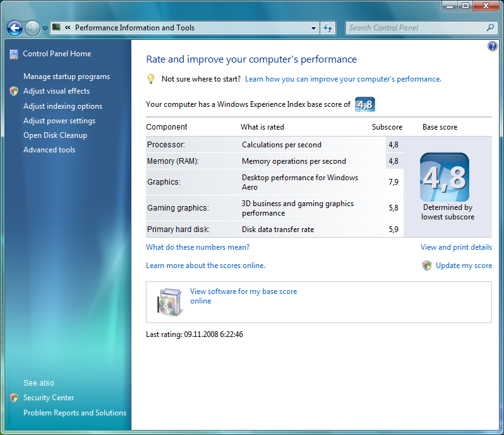Viewport: 504px width, 435px height.
Task: Click the software box CD icon
Action: pos(170,302)
